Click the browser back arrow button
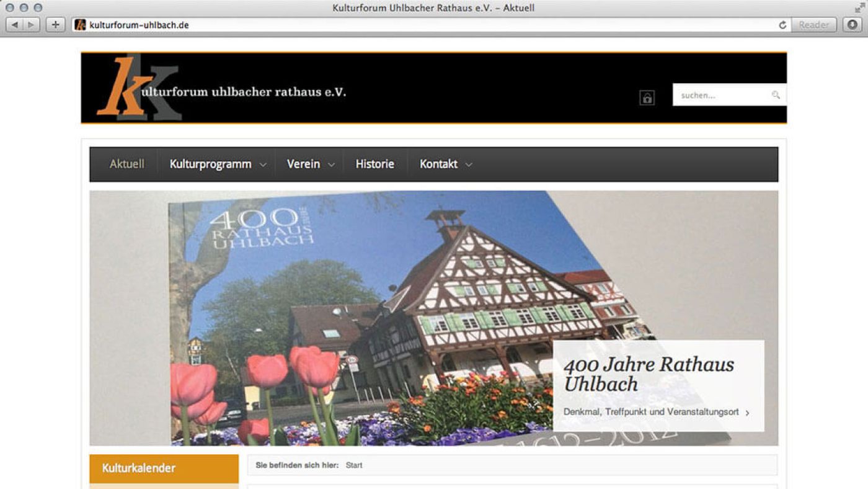 [14, 25]
